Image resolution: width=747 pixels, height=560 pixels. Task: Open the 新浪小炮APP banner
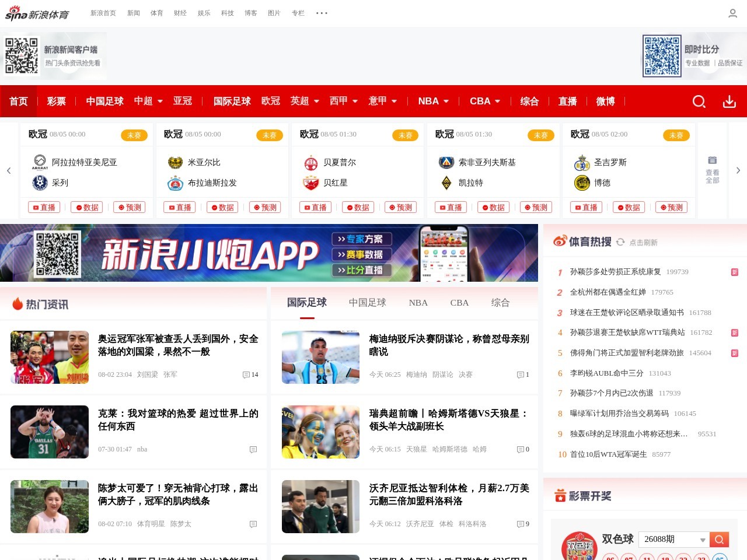pos(269,253)
